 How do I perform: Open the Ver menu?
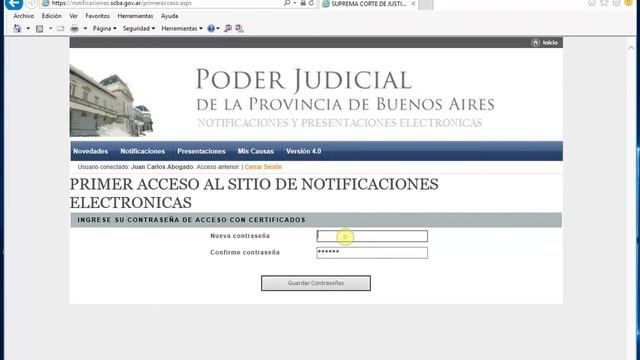[x=73, y=16]
